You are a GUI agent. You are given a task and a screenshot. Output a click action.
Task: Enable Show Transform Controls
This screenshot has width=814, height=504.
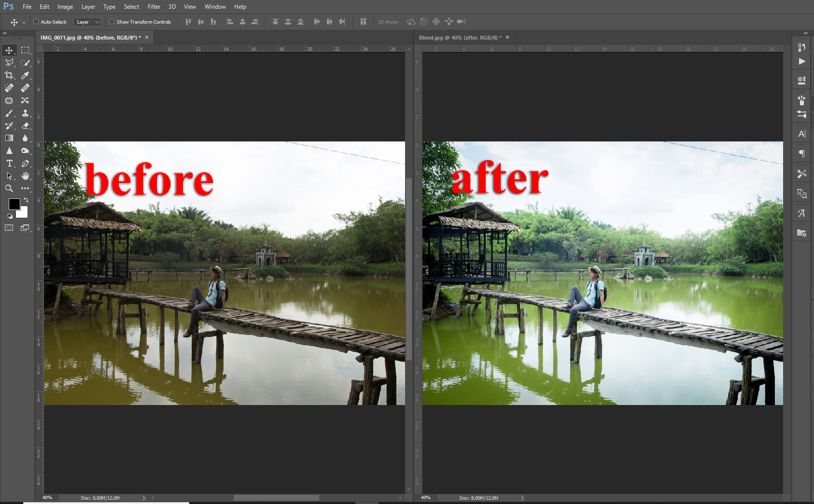[111, 22]
